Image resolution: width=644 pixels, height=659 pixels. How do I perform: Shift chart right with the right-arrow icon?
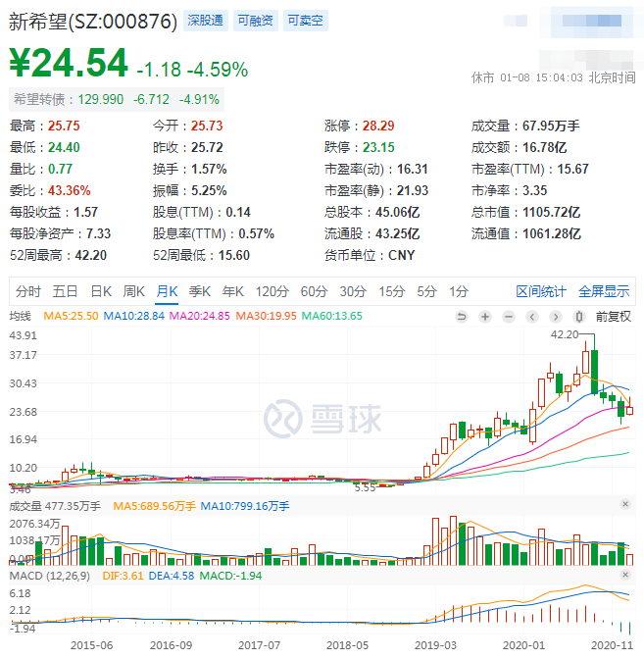point(556,317)
